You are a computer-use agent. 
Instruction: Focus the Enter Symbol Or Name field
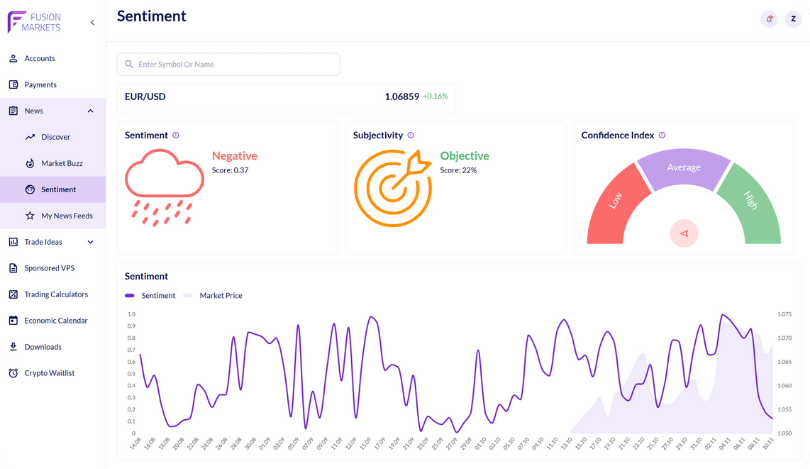click(228, 65)
